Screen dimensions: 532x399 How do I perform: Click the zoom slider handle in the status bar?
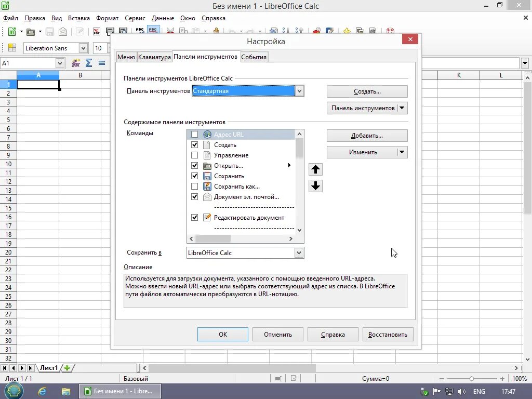[472, 378]
